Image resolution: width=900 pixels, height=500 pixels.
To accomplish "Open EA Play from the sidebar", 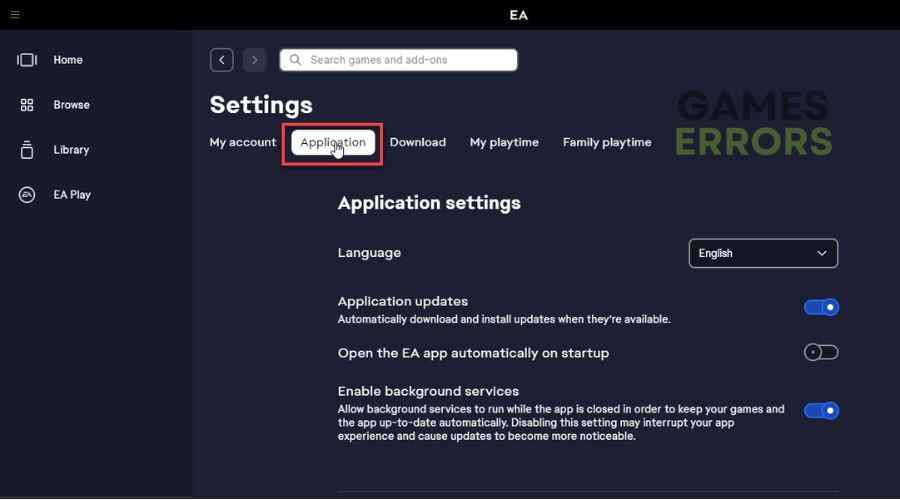I will [72, 195].
